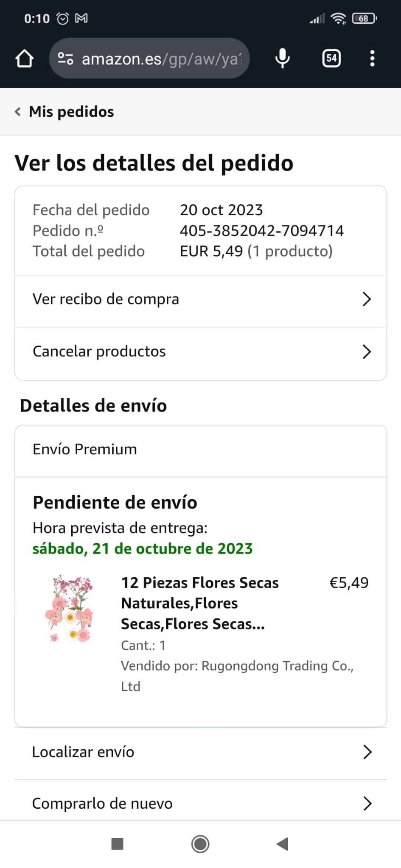Screen dimensions: 401x868
Task: Expand the Cancelar productos chevron
Action: [367, 352]
